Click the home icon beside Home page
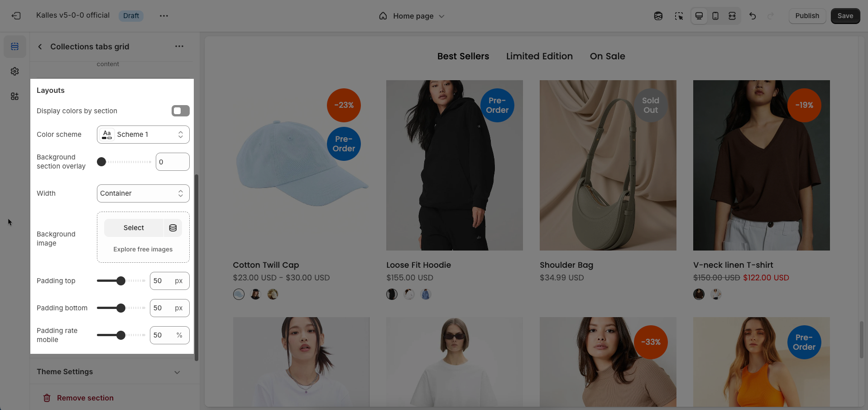868x410 pixels. coord(383,16)
